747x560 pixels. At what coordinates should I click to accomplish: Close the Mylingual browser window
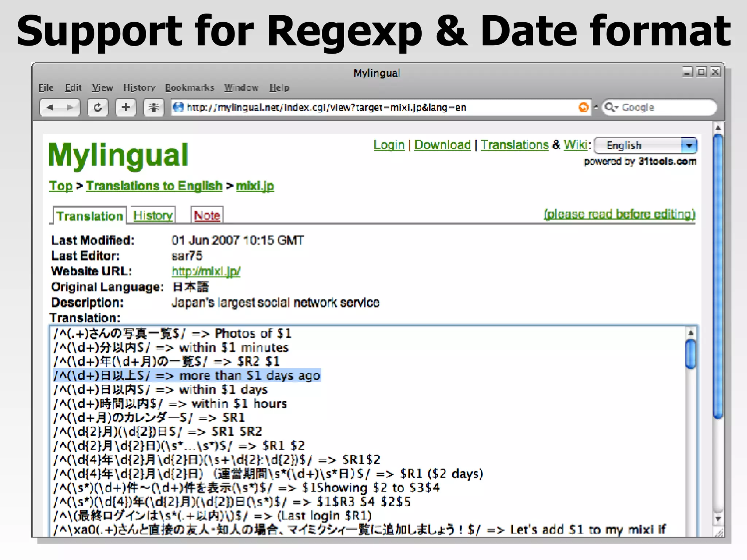[x=716, y=72]
